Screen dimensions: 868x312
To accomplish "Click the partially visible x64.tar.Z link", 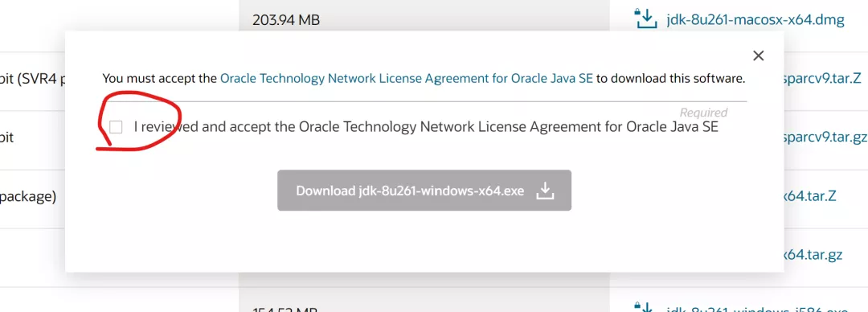I will (x=810, y=196).
